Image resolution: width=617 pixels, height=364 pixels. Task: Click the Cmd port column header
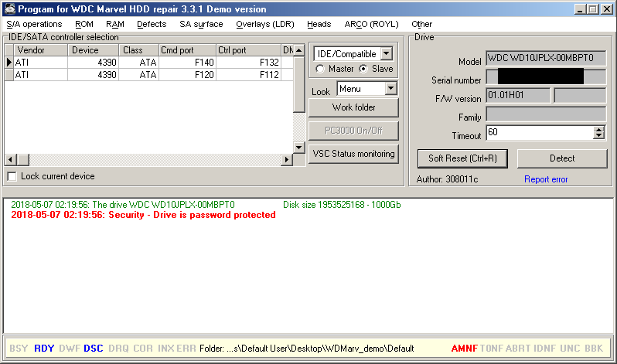coord(188,50)
